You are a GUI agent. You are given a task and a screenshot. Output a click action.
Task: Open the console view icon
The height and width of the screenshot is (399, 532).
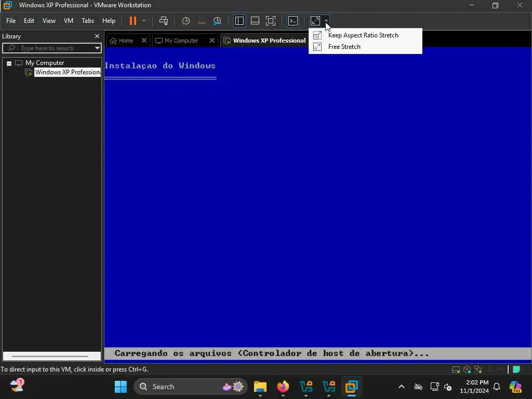(293, 21)
